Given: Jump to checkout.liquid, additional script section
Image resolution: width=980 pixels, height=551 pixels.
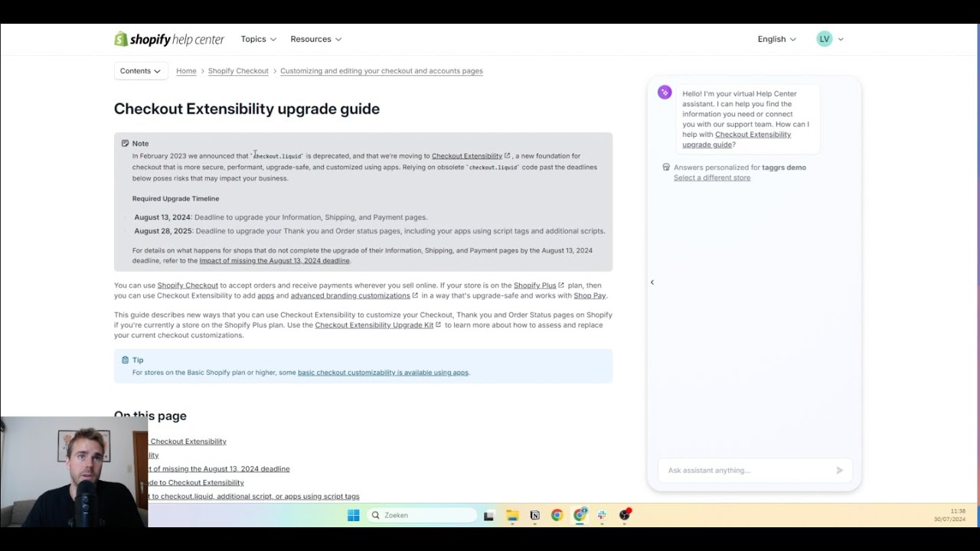Looking at the screenshot, I should click(253, 497).
